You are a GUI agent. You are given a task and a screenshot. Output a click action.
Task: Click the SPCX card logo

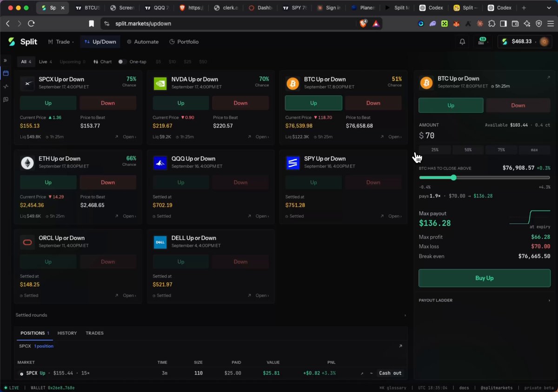coord(27,84)
